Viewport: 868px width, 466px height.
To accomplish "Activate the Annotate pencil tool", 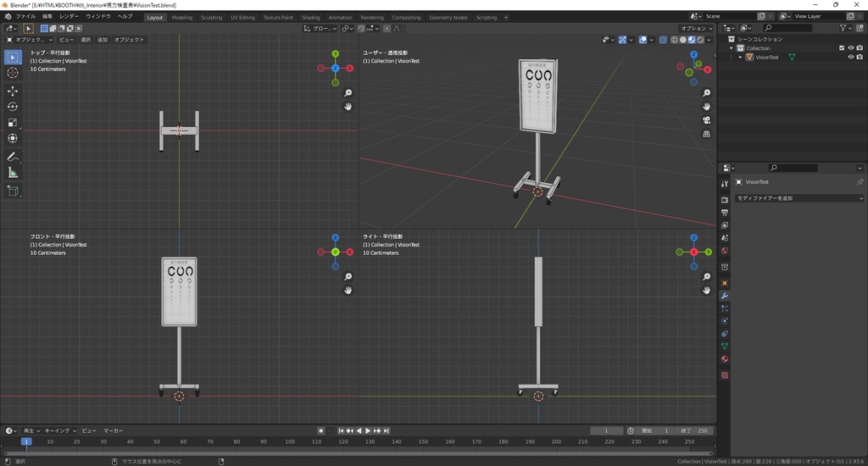I will pyautogui.click(x=13, y=157).
